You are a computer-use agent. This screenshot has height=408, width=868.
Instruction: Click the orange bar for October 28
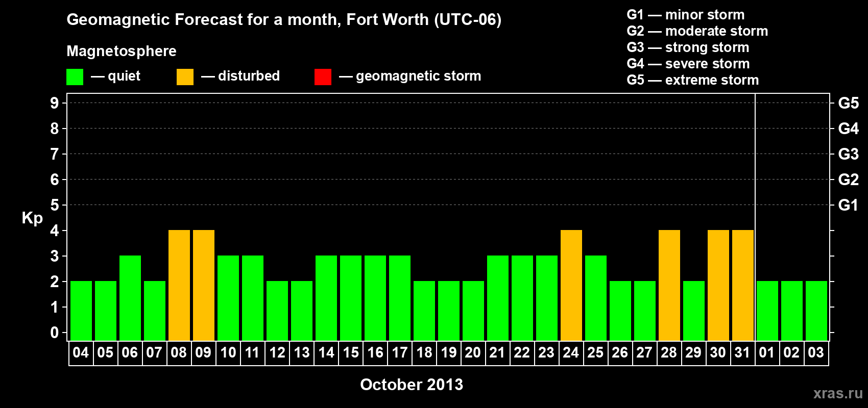(x=669, y=286)
